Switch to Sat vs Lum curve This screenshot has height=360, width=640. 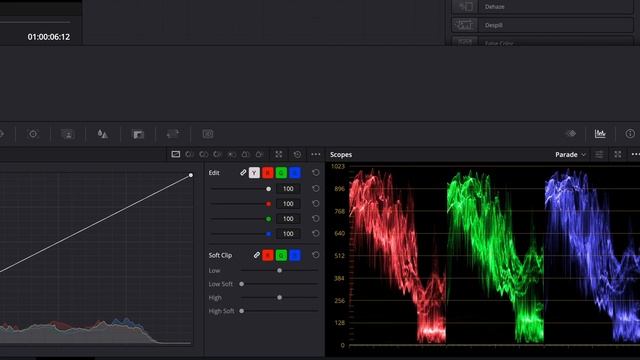tap(259, 154)
